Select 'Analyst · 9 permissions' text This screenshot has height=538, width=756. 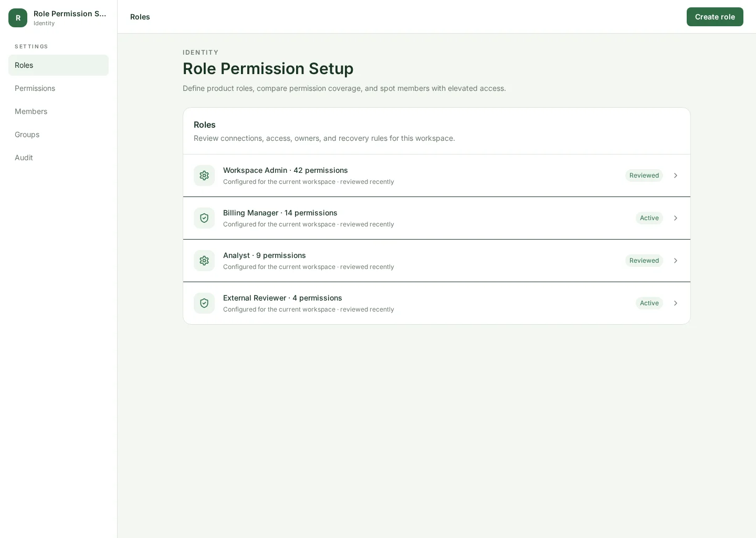265,255
